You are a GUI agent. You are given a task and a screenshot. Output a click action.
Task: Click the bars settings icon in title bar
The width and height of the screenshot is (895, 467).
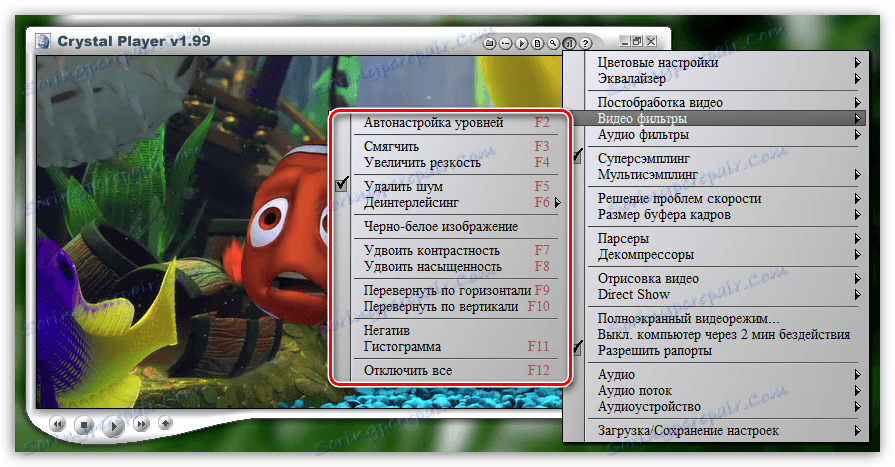pyautogui.click(x=569, y=43)
